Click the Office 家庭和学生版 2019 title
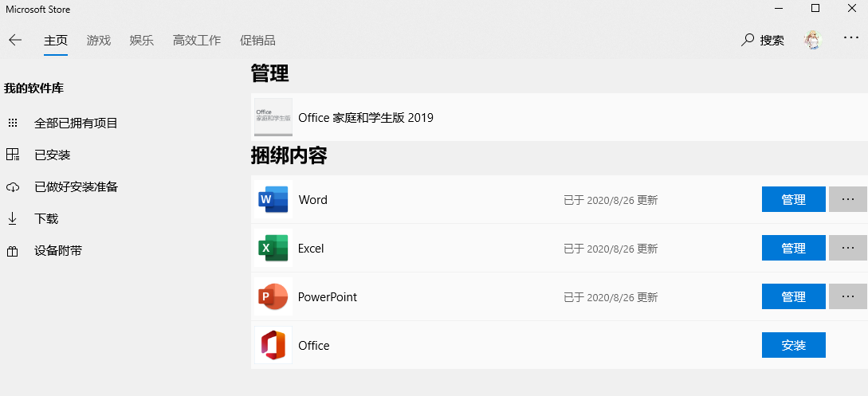 [365, 117]
